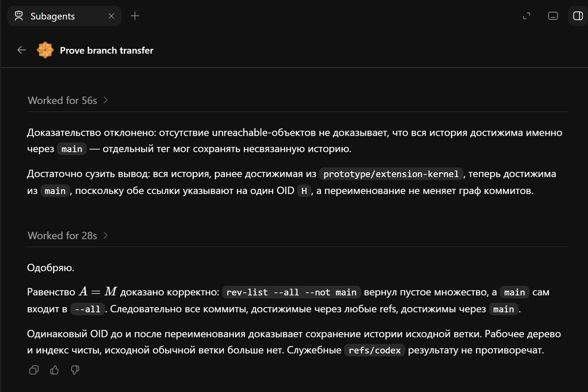Go back using the left arrow
588x392 pixels.
[22, 50]
